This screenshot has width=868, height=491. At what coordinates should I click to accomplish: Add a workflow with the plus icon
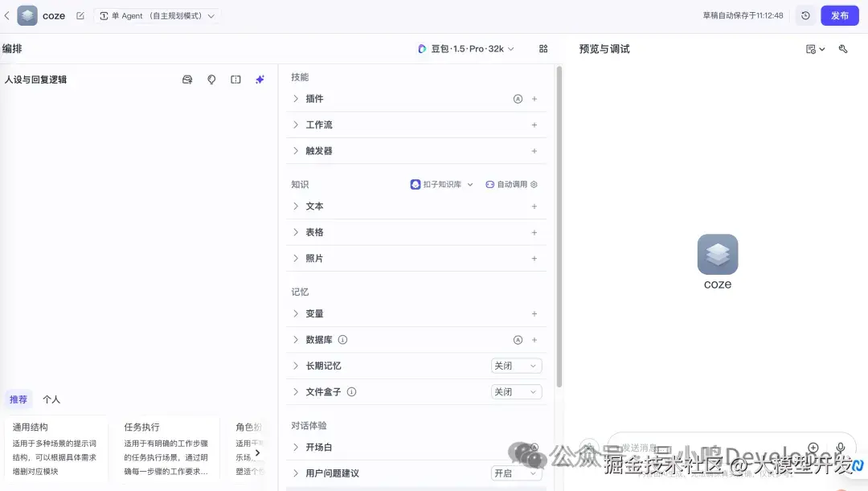(x=534, y=125)
